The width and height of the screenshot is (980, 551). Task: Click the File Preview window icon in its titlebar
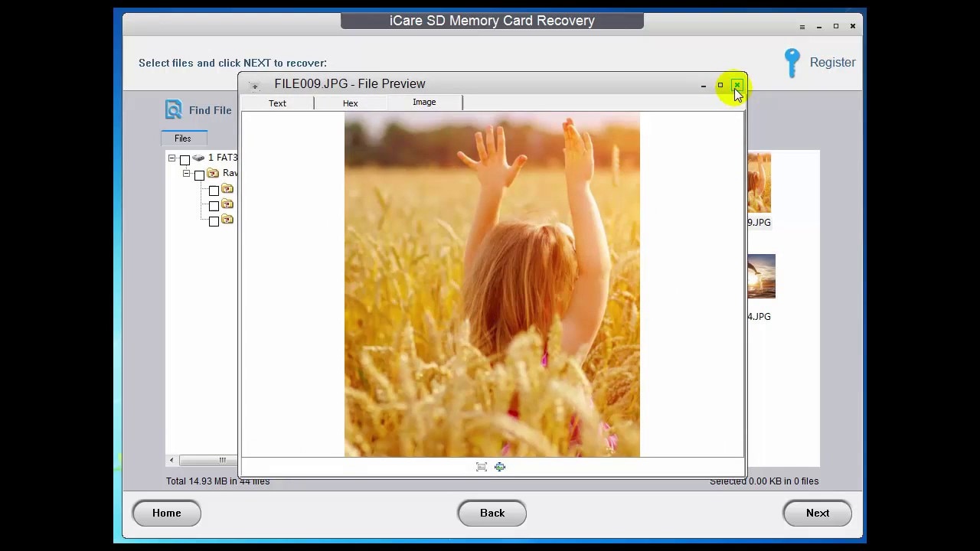tap(254, 86)
